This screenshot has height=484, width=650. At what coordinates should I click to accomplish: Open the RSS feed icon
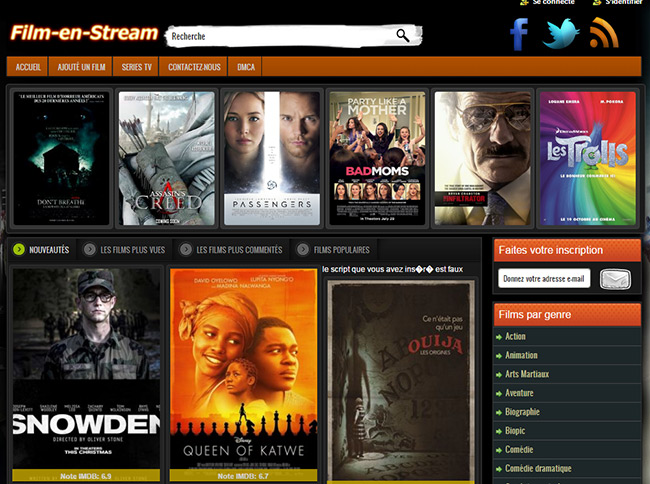click(x=604, y=33)
